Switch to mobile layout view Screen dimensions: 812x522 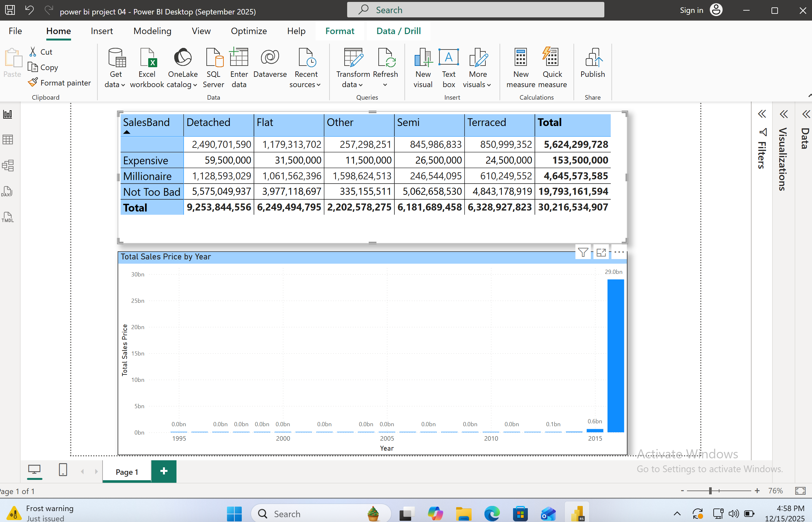tap(63, 470)
